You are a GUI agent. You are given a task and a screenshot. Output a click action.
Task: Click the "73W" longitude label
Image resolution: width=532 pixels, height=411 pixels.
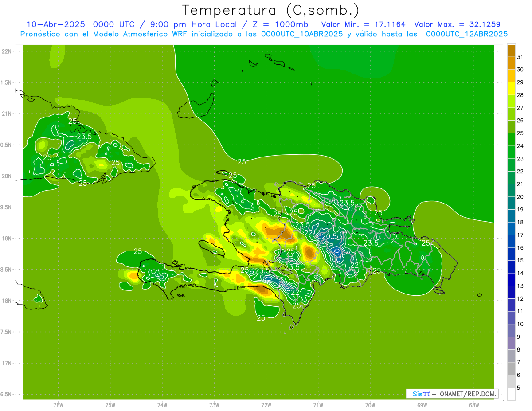pyautogui.click(x=214, y=405)
